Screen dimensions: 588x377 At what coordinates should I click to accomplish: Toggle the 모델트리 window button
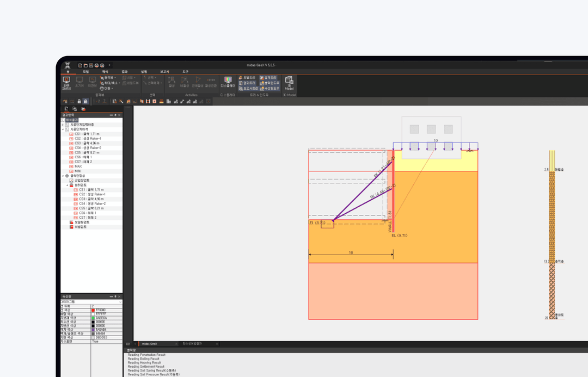[247, 78]
